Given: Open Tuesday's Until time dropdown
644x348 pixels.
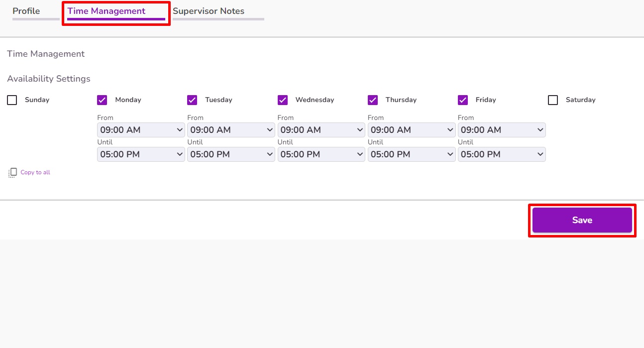Looking at the screenshot, I should point(230,154).
